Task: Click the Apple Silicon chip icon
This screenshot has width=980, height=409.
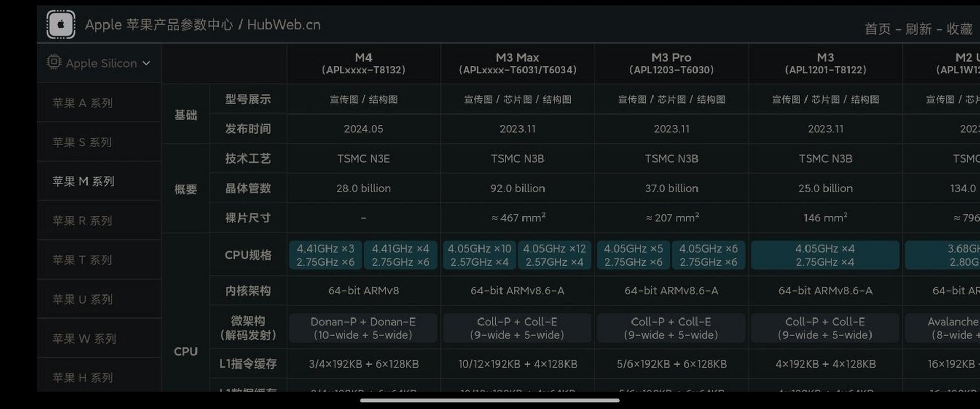Action: [54, 62]
